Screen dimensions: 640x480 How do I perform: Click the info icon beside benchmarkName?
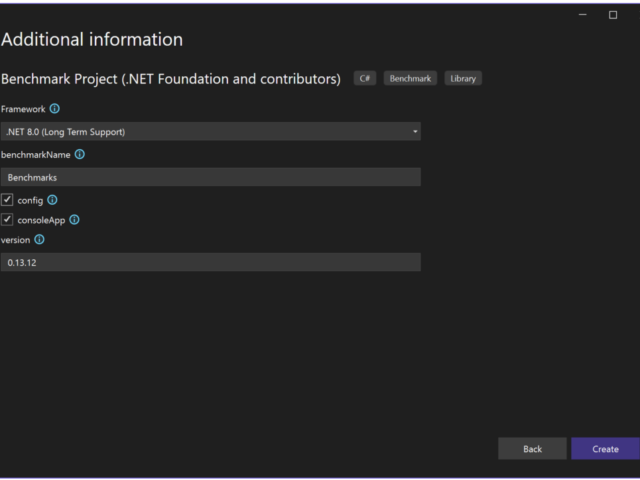80,155
